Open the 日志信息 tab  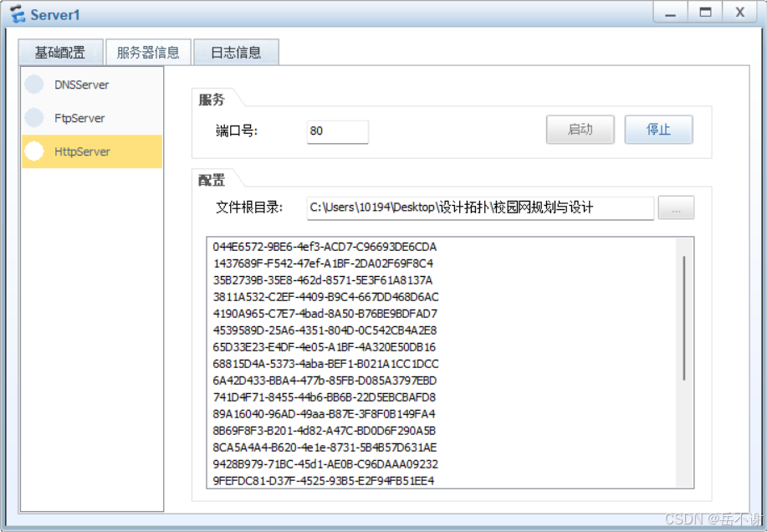236,53
